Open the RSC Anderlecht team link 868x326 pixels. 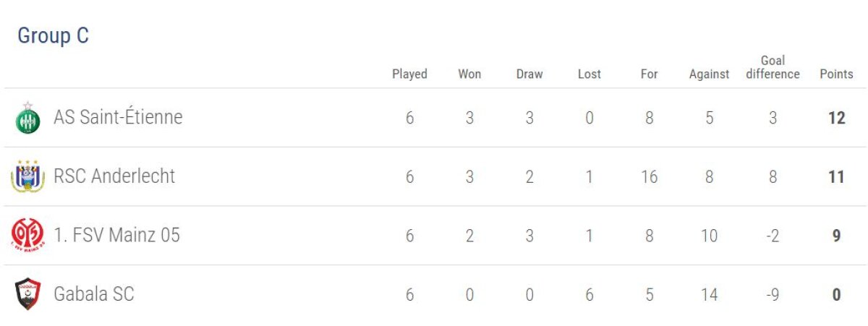pos(114,176)
